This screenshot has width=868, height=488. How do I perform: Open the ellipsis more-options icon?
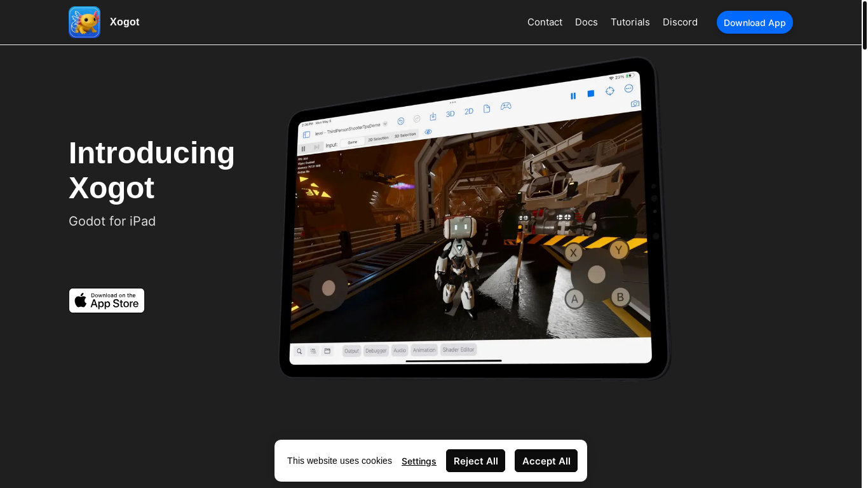(629, 88)
